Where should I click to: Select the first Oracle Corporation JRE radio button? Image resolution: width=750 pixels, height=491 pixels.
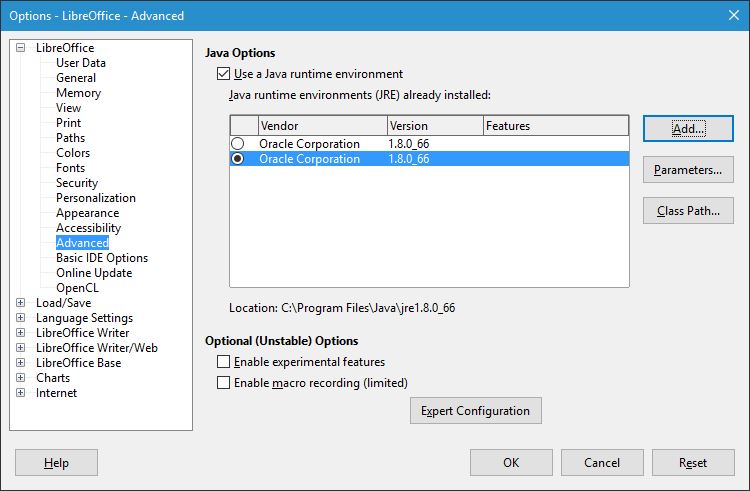[x=238, y=144]
